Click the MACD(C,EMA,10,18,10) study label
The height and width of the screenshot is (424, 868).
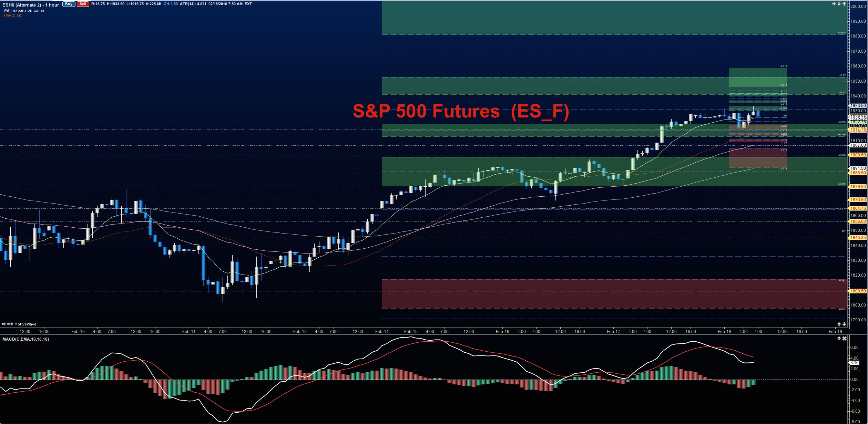coord(25,339)
